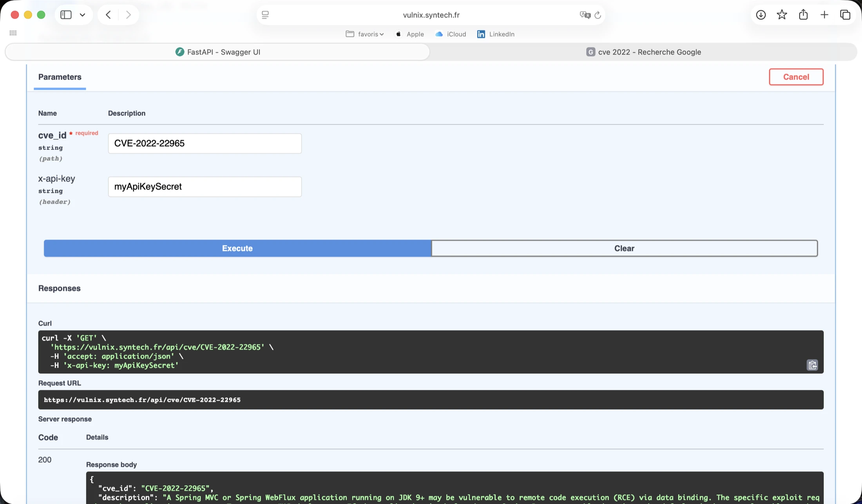Open the iCloud bookmark
This screenshot has width=862, height=504.
[451, 34]
